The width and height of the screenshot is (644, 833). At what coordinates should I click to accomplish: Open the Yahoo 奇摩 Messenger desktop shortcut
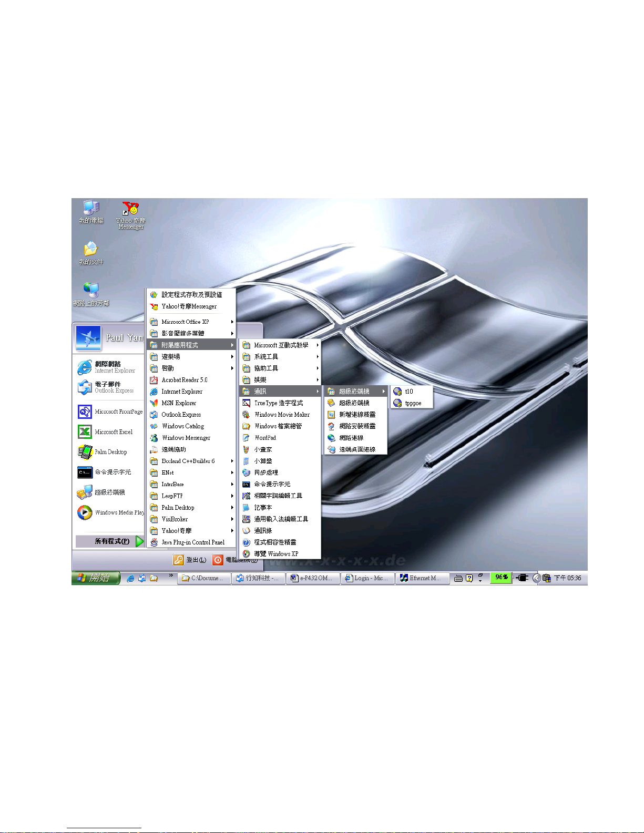point(131,215)
